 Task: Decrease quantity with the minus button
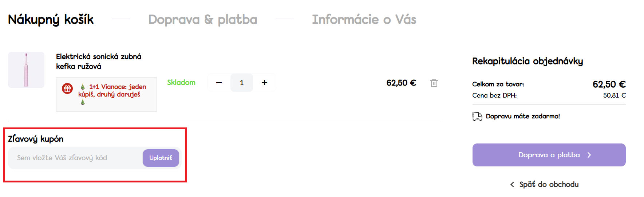[219, 83]
